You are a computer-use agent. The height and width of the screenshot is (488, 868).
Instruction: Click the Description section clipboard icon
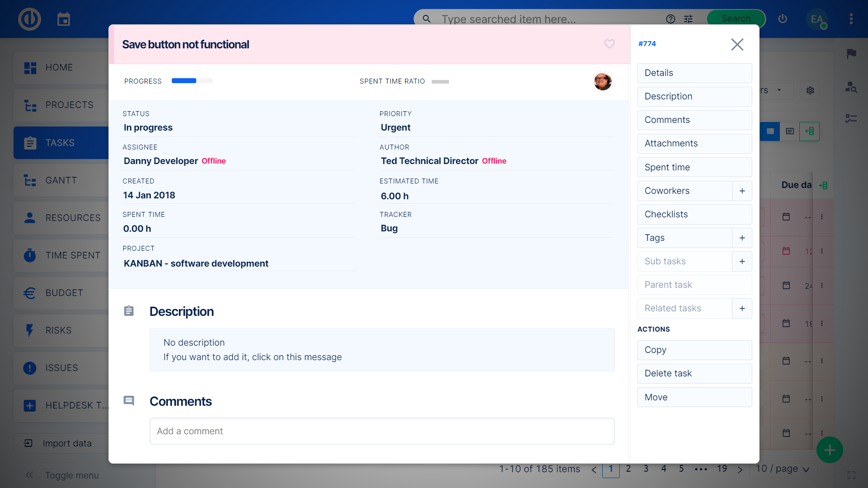pyautogui.click(x=129, y=311)
